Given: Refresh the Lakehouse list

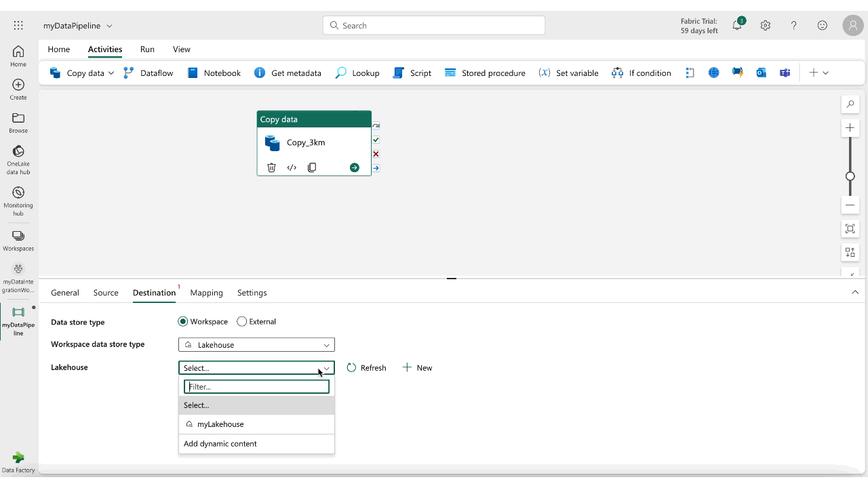Looking at the screenshot, I should click(x=366, y=368).
